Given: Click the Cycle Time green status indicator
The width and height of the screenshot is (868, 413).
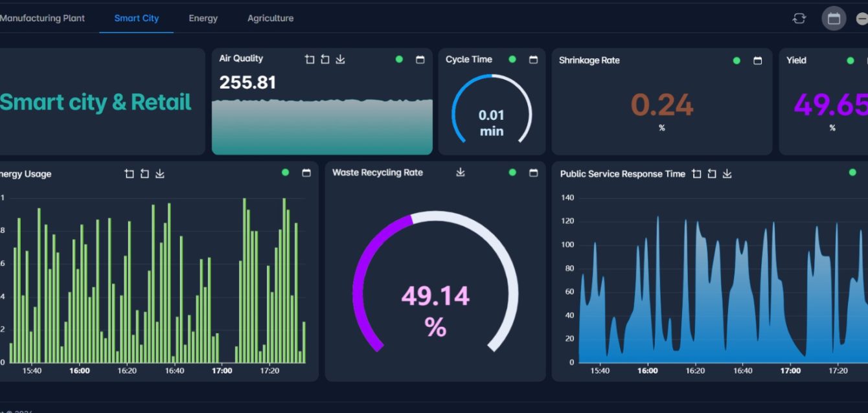Looking at the screenshot, I should (512, 60).
